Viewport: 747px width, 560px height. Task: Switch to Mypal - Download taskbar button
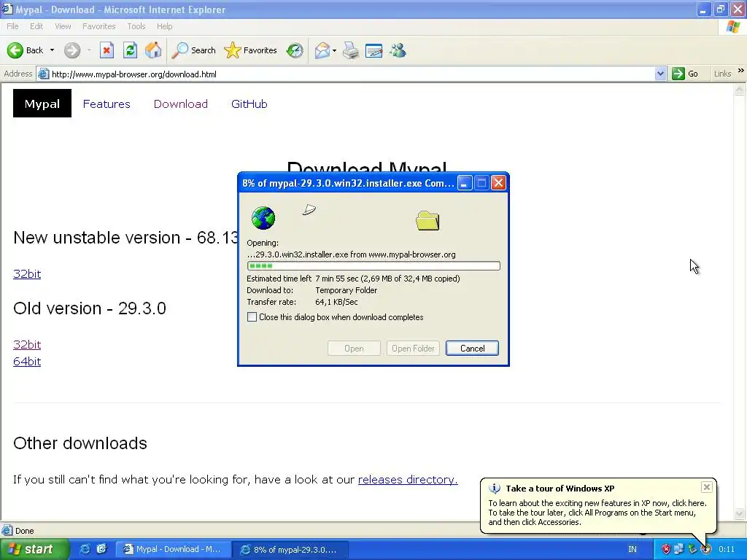[x=174, y=549]
